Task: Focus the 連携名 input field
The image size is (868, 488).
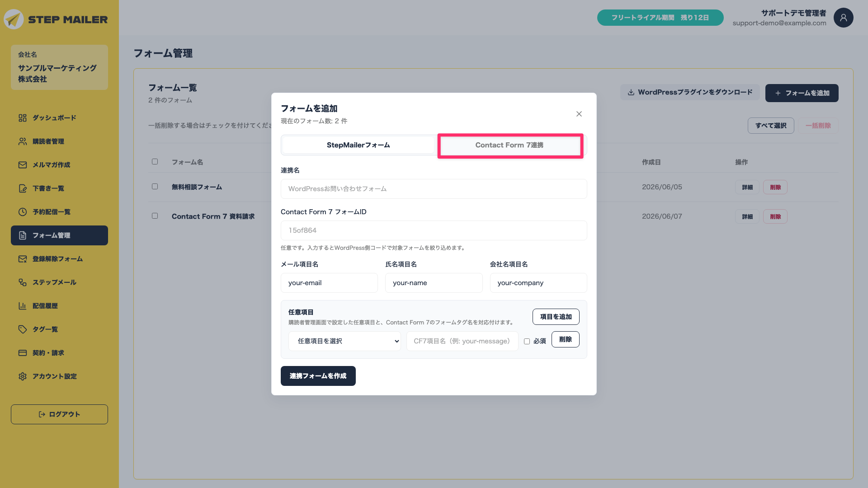Action: click(434, 189)
